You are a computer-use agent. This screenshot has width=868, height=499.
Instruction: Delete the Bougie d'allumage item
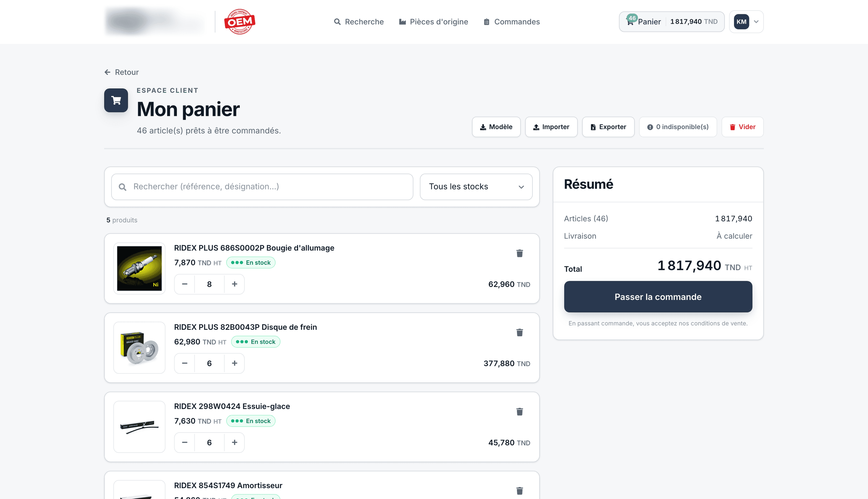tap(519, 253)
